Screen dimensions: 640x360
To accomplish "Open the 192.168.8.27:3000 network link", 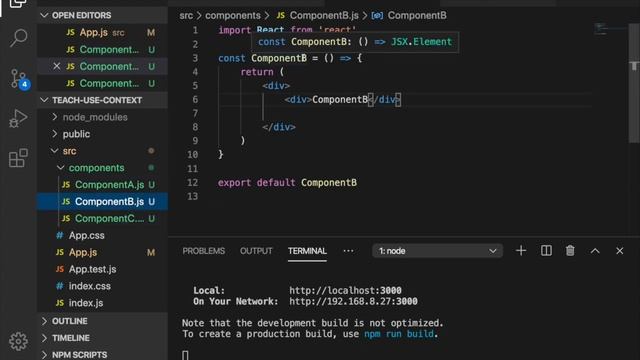I will 353,301.
